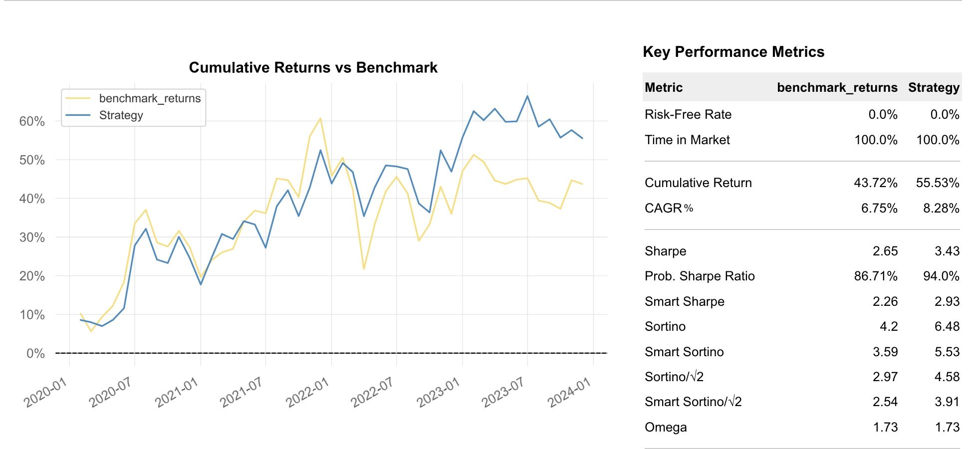Click the Strategy Sharpe value 3.43
The height and width of the screenshot is (449, 980).
[947, 251]
